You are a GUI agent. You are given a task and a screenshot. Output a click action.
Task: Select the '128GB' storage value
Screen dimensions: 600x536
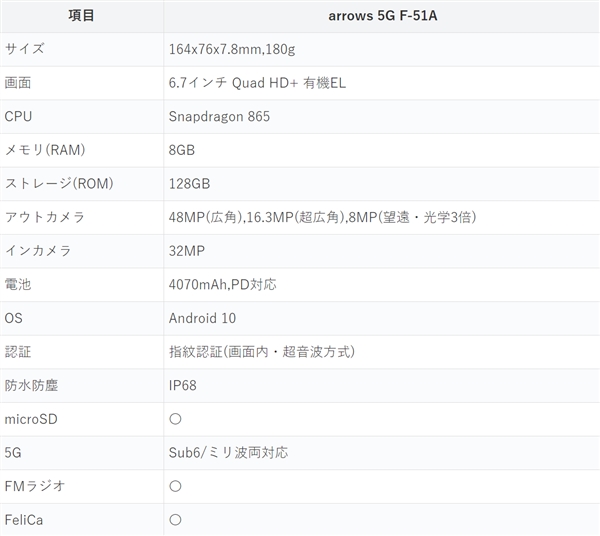(x=189, y=184)
